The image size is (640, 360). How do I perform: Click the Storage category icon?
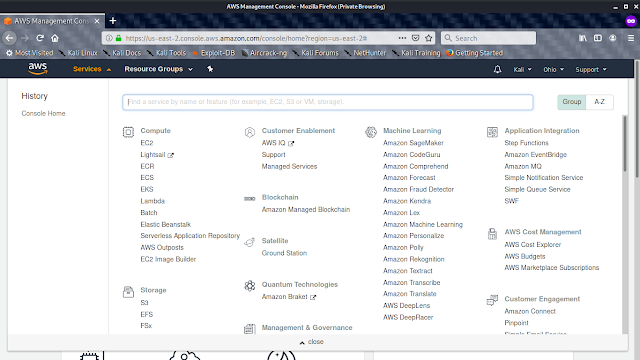[128, 291]
